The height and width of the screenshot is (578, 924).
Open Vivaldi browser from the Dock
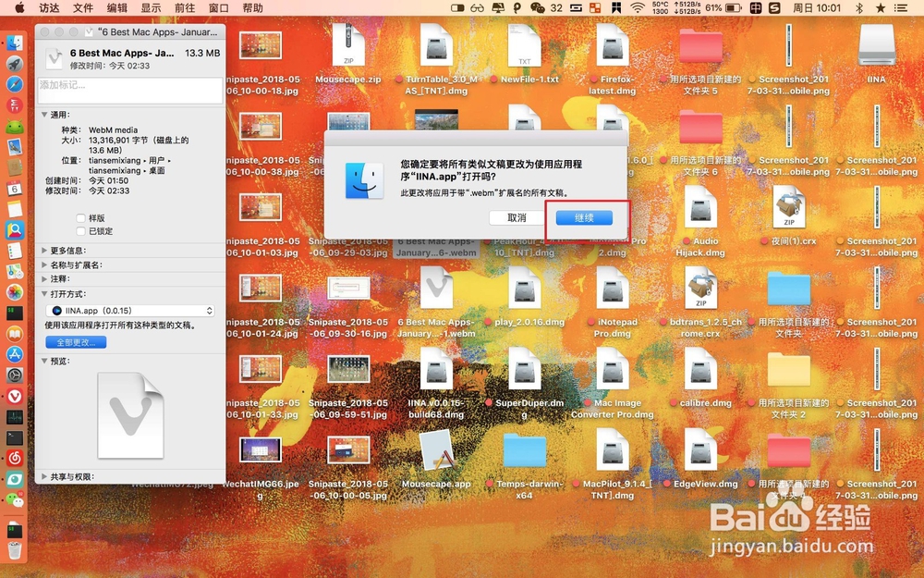(15, 396)
